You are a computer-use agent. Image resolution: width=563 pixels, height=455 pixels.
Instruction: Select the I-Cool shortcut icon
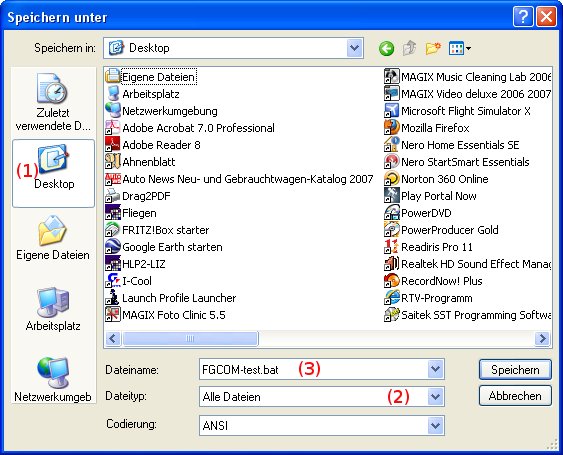(x=112, y=280)
